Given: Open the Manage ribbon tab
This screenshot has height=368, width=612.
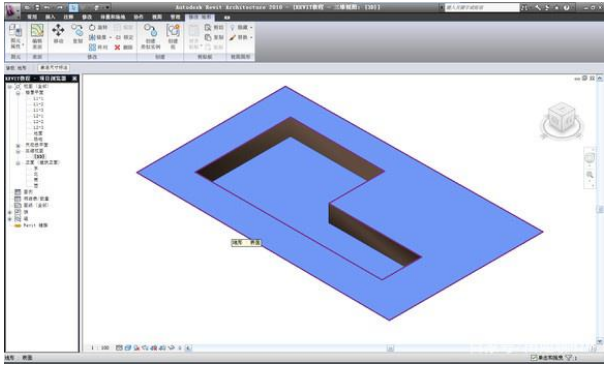Looking at the screenshot, I should pyautogui.click(x=175, y=17).
